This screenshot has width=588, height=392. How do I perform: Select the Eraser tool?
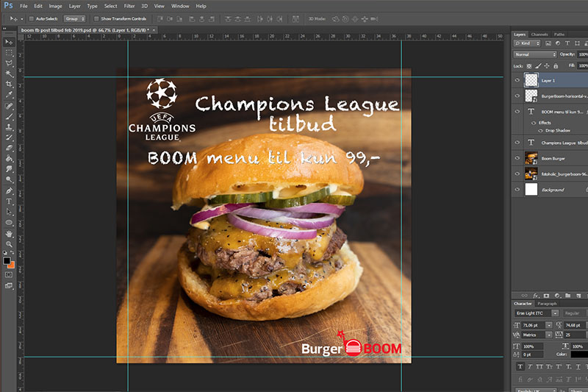[x=9, y=148]
